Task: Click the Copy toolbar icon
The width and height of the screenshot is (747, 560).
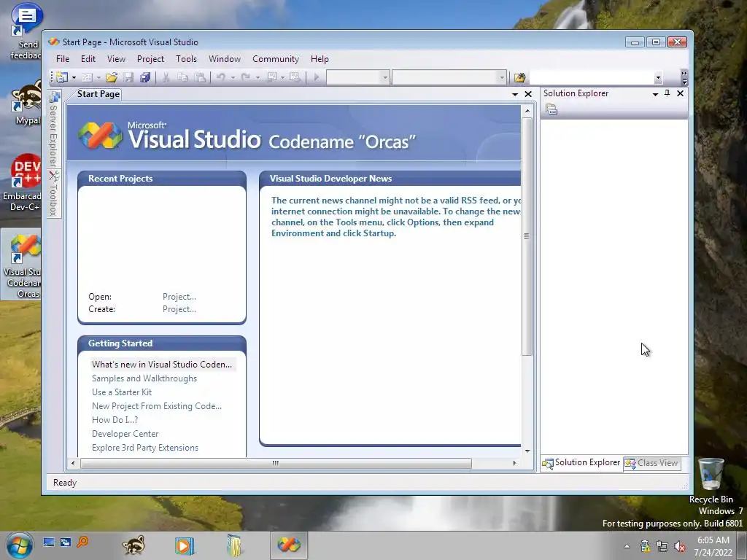Action: click(182, 77)
